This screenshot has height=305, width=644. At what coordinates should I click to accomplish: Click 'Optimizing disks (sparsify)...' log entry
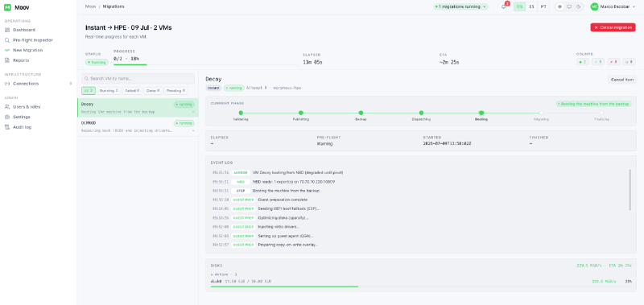click(283, 218)
